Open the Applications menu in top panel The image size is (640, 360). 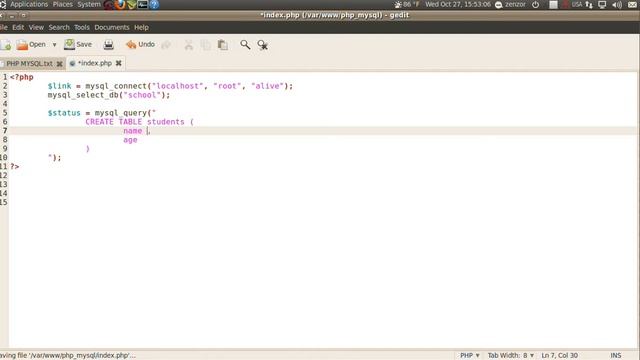click(x=29, y=4)
